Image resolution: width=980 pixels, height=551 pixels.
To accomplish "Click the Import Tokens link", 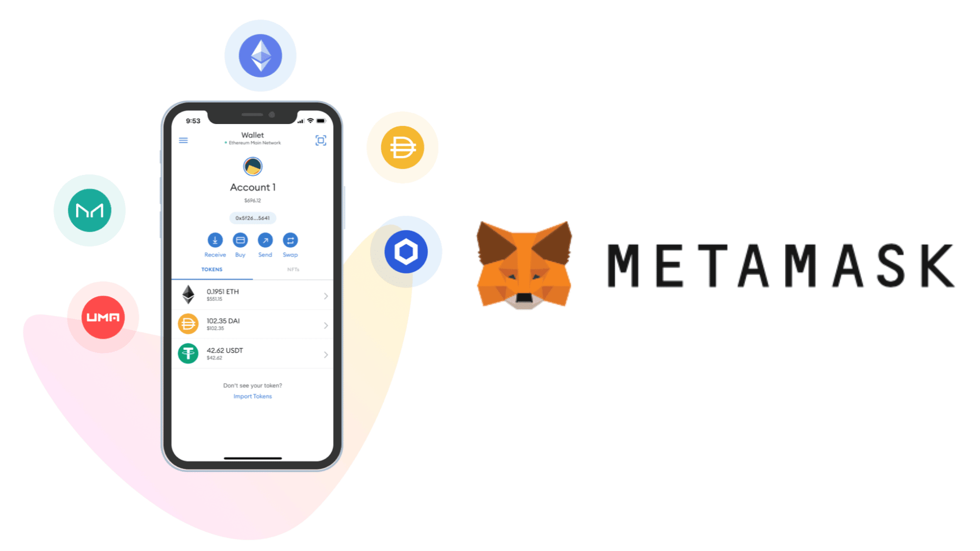I will (253, 396).
